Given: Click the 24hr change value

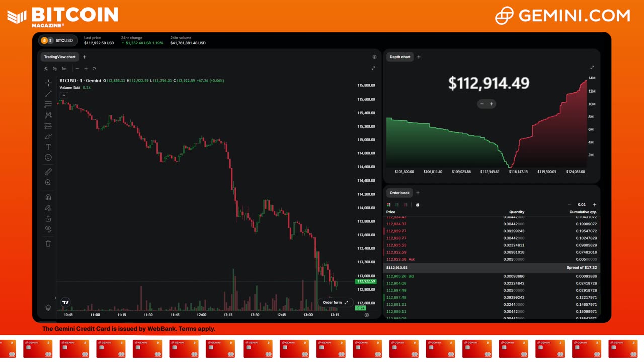Looking at the screenshot, I should (142, 43).
